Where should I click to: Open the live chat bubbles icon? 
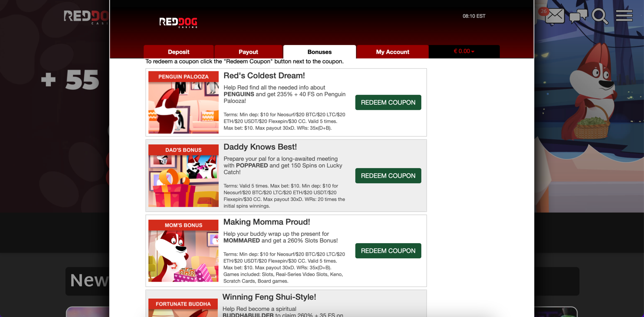click(578, 16)
